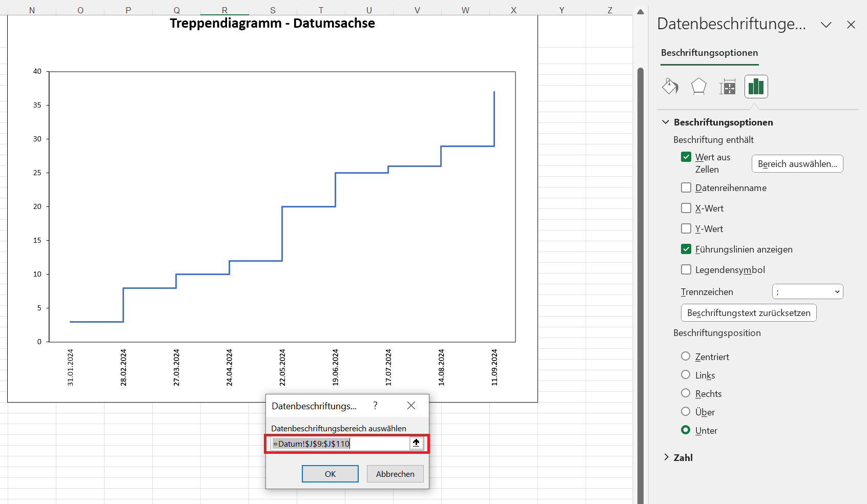This screenshot has height=504, width=867.
Task: Click the chart title Treppendiagramm - Datumsachse
Action: coord(272,23)
